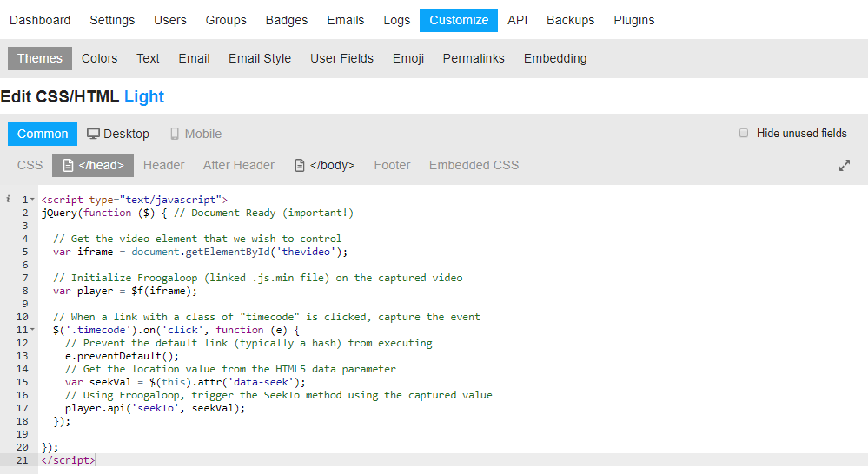Open the </body> field tab
This screenshot has height=474, width=868.
click(x=324, y=165)
